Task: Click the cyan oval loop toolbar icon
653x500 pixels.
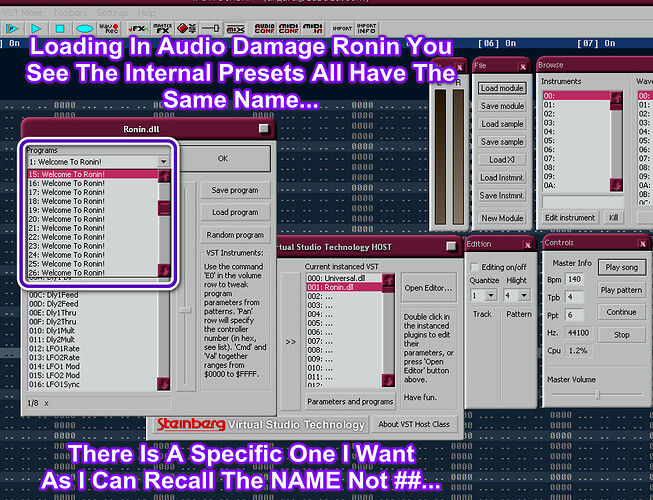Action: [85, 28]
